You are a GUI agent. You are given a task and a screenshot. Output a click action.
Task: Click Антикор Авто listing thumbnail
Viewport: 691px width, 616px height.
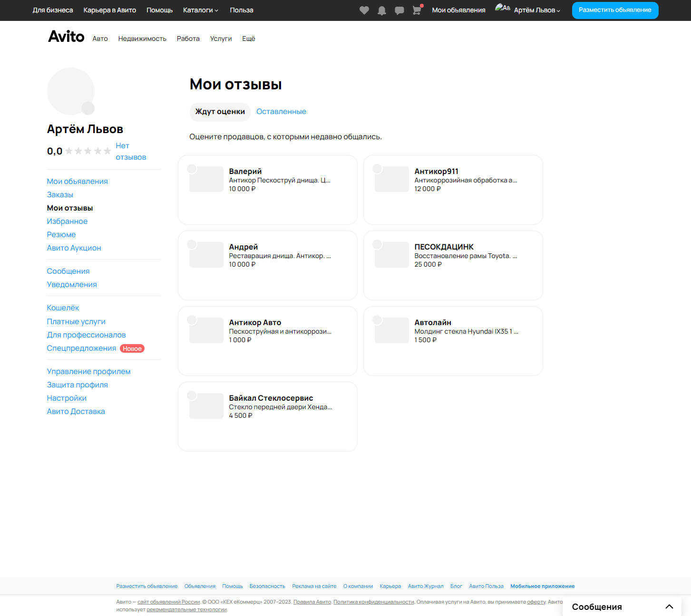coord(206,330)
